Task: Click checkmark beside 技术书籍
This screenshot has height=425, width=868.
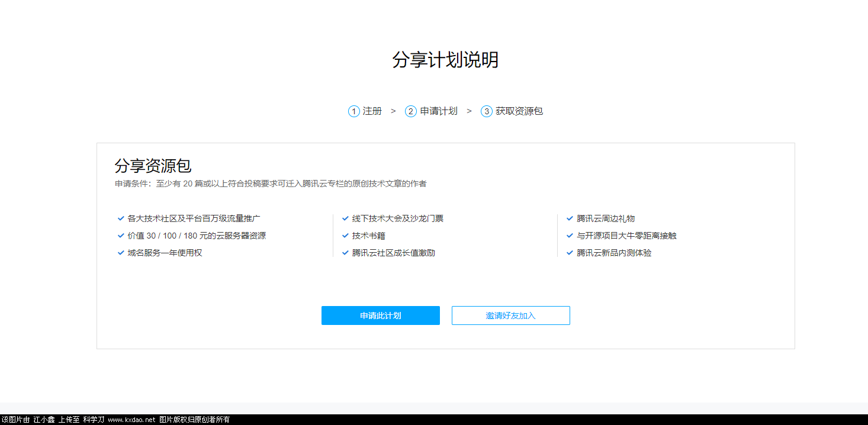Action: (345, 236)
